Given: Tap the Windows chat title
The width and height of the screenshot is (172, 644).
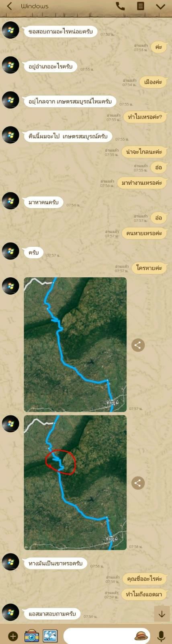Looking at the screenshot, I should [35, 6].
